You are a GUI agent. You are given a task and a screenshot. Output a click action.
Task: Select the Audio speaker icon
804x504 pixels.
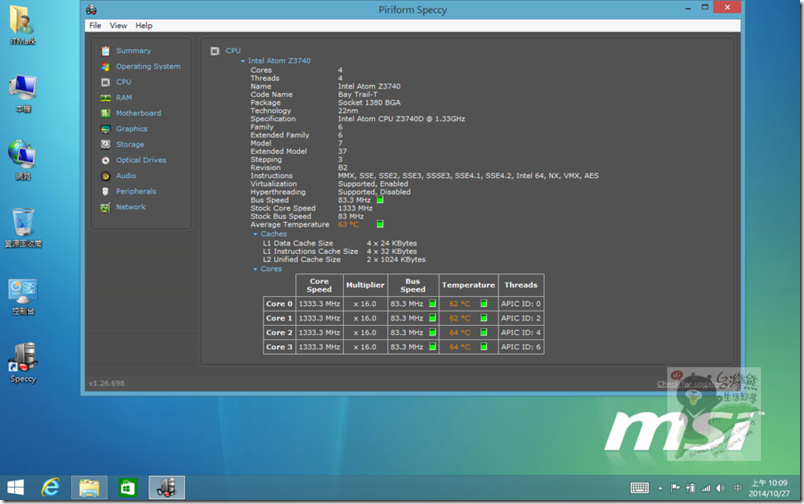(106, 176)
